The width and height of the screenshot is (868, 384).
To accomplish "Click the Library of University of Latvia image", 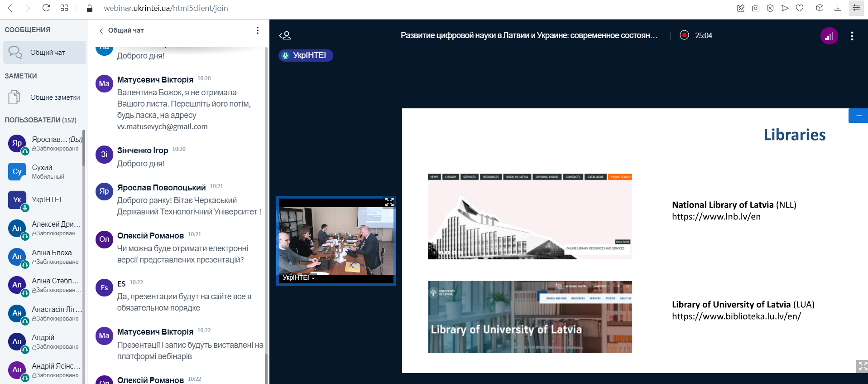I will pos(530,317).
